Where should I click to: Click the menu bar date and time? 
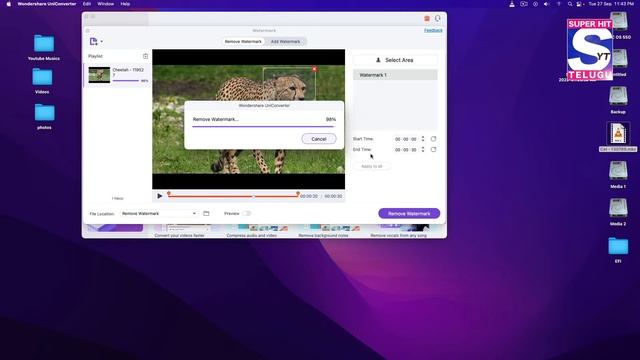click(x=611, y=4)
